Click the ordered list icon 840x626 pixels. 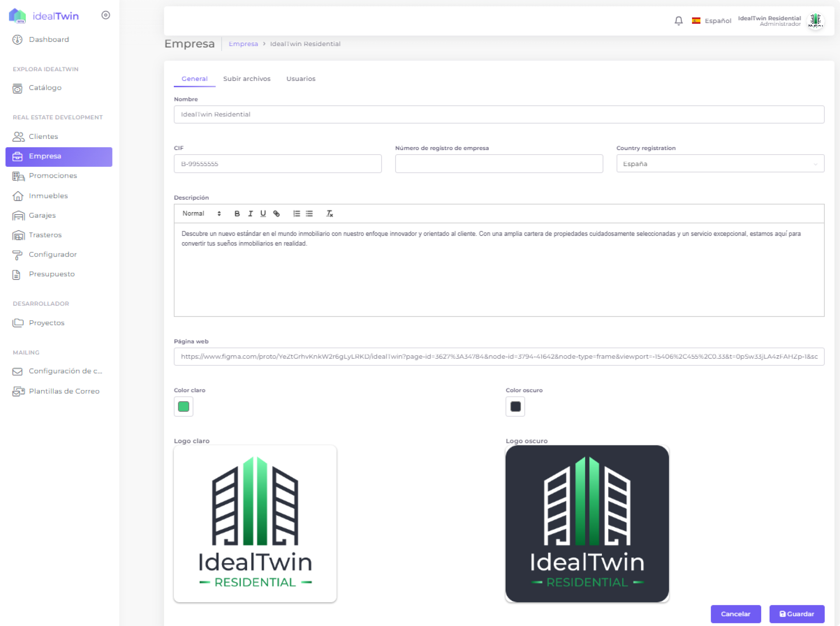pyautogui.click(x=296, y=214)
